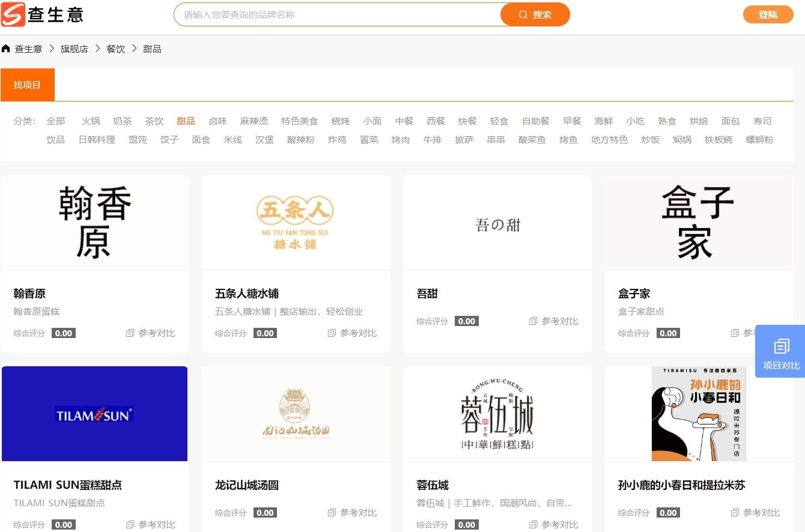Open the 五条人糖水铺 logo thumbnail
Viewport: 805px width, 532px height.
[x=296, y=223]
